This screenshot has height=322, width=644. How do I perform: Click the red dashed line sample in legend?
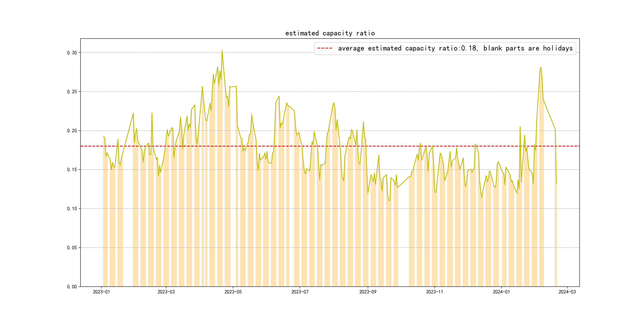(x=325, y=48)
